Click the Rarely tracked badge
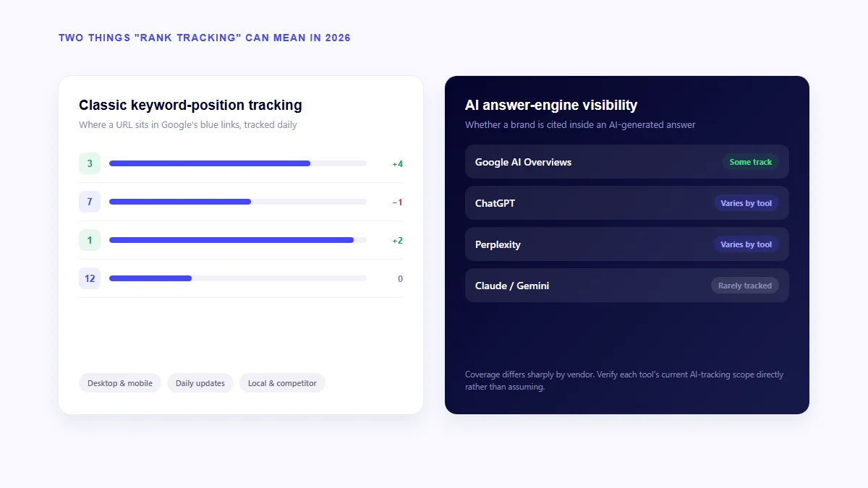This screenshot has width=868, height=488. click(x=745, y=286)
